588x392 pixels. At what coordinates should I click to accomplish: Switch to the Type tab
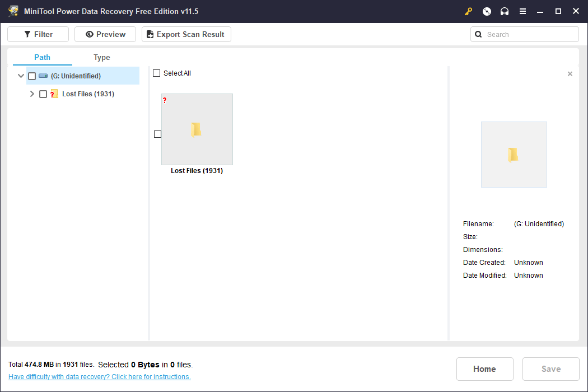[101, 57]
